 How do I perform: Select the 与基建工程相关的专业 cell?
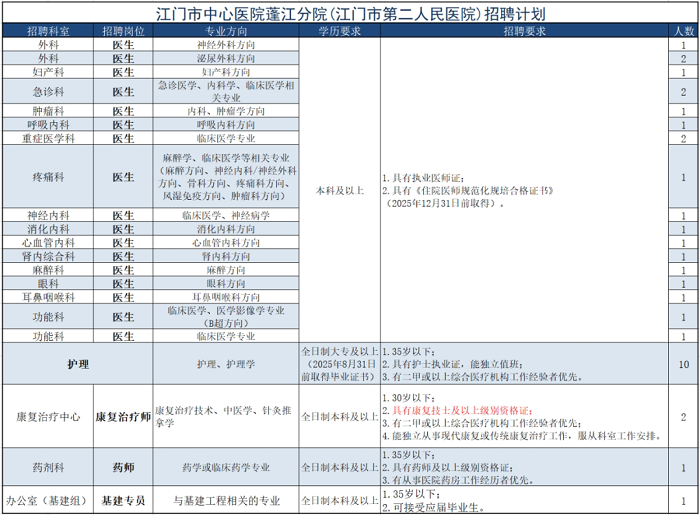coord(226,500)
